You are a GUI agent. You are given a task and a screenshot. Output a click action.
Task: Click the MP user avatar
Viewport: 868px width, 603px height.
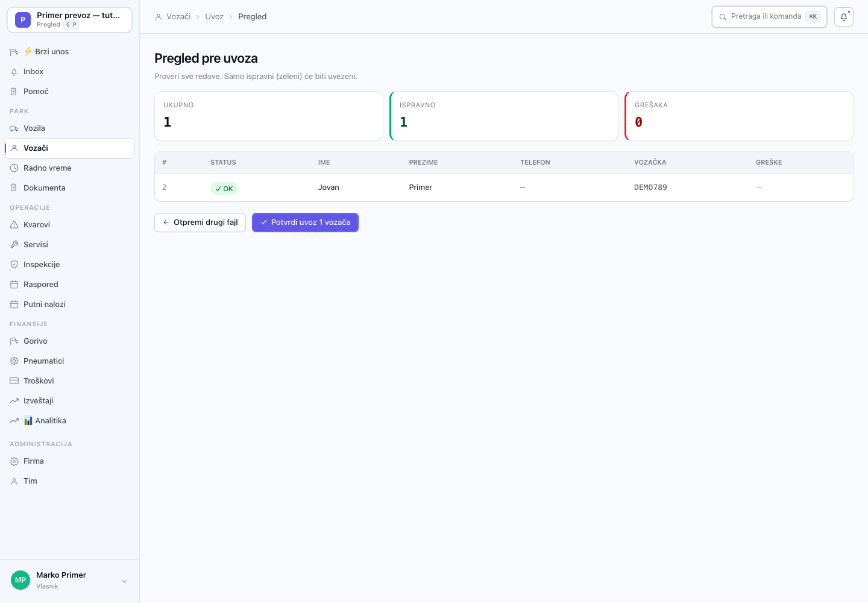[20, 580]
